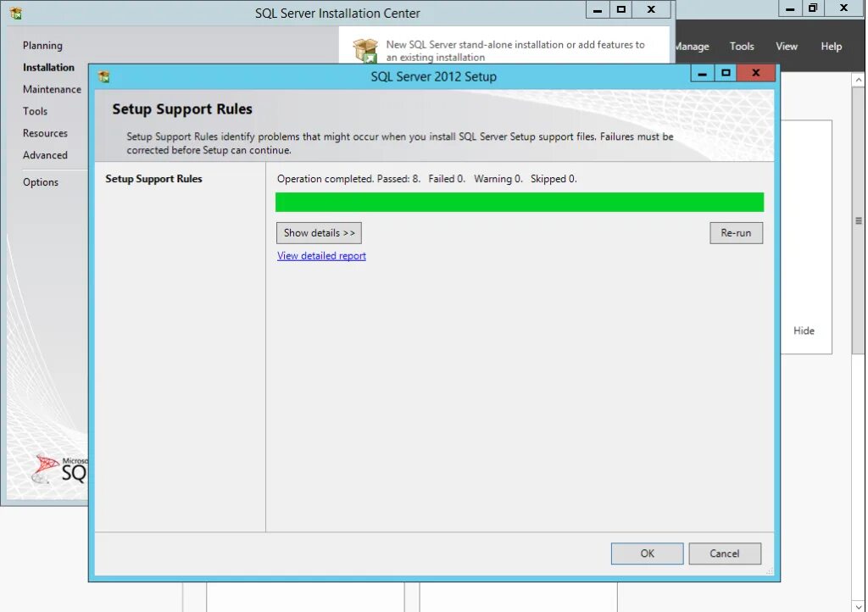Minimize the SQL Server Installation Center window
The height and width of the screenshot is (612, 868).
coord(598,9)
